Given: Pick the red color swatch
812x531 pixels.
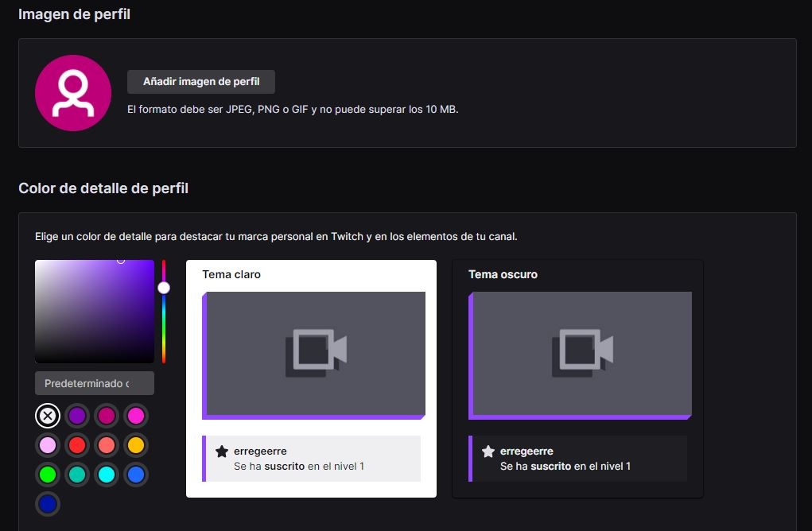Looking at the screenshot, I should 77,444.
